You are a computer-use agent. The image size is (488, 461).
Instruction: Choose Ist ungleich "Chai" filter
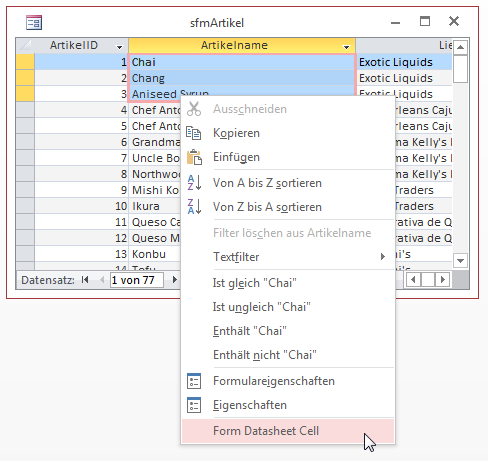(288, 307)
